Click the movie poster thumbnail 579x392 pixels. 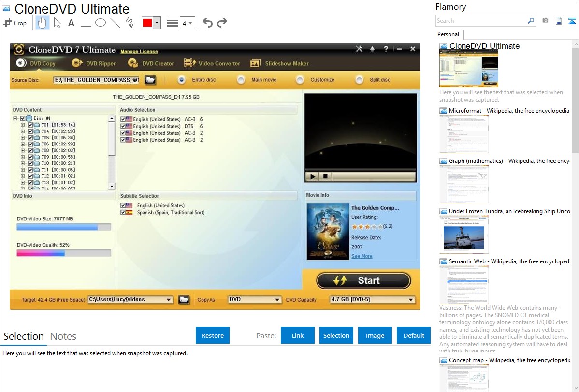coord(328,232)
